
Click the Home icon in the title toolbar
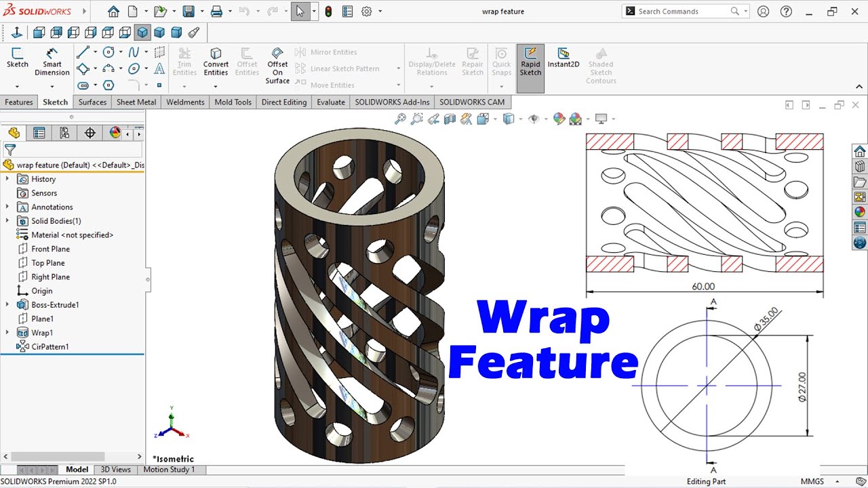click(x=113, y=12)
